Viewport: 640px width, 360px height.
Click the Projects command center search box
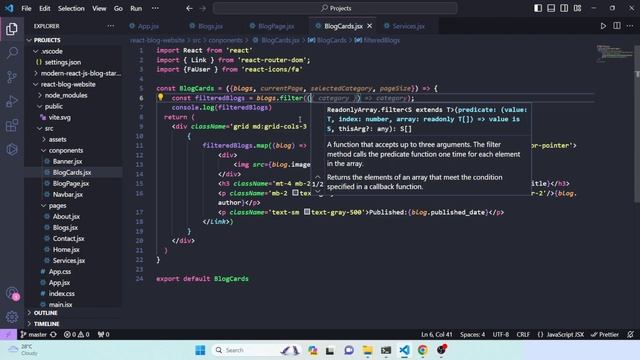pos(335,8)
